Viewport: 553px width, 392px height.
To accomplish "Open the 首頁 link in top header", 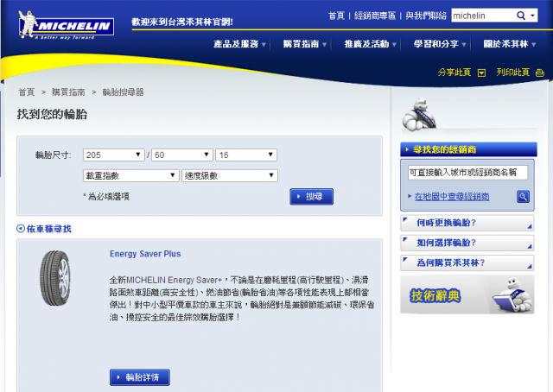I will tap(336, 16).
